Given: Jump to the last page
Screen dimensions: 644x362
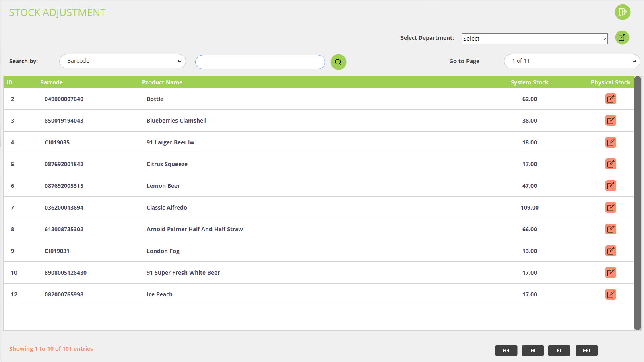Looking at the screenshot, I should point(586,350).
